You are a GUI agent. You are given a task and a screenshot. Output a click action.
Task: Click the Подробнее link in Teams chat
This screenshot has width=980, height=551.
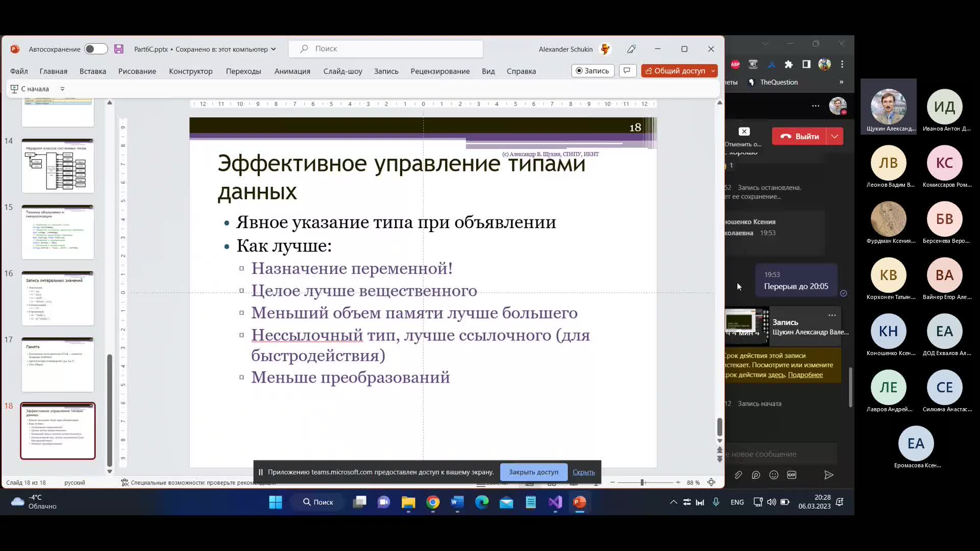(805, 374)
